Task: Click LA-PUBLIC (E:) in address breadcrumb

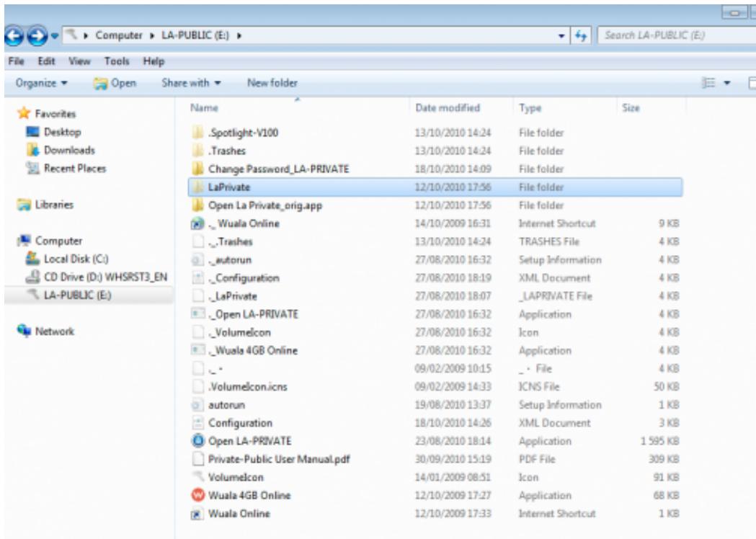Action: [x=195, y=35]
